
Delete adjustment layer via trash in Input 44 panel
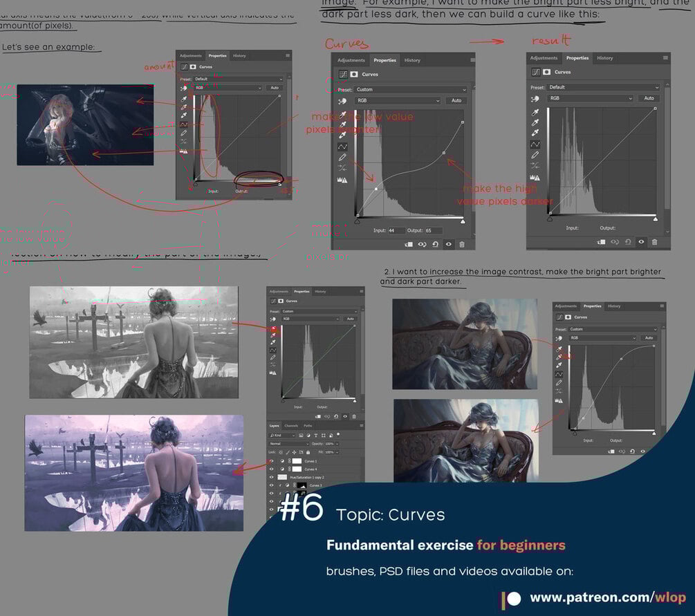pos(462,244)
